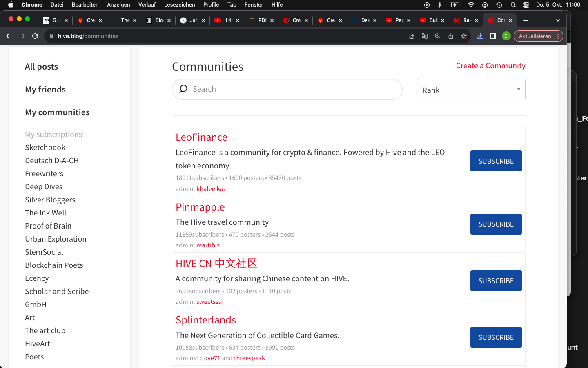The height and width of the screenshot is (368, 588).
Task: Open the Time Machine menu bar icon
Action: (499, 4)
